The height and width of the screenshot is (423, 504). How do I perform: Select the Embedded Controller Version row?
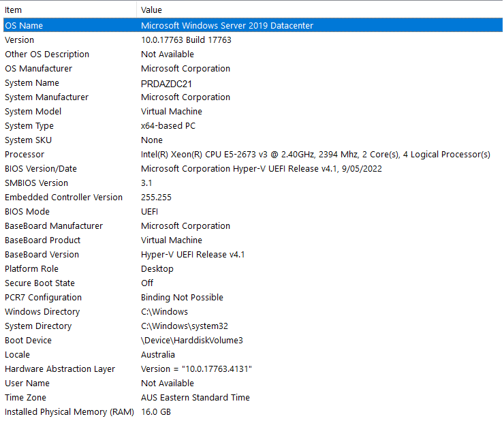253,198
